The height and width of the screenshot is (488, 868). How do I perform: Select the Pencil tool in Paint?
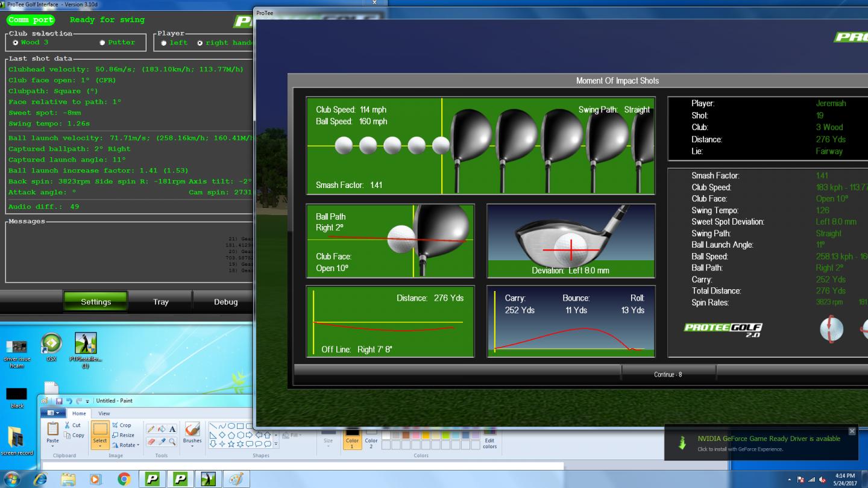click(151, 429)
